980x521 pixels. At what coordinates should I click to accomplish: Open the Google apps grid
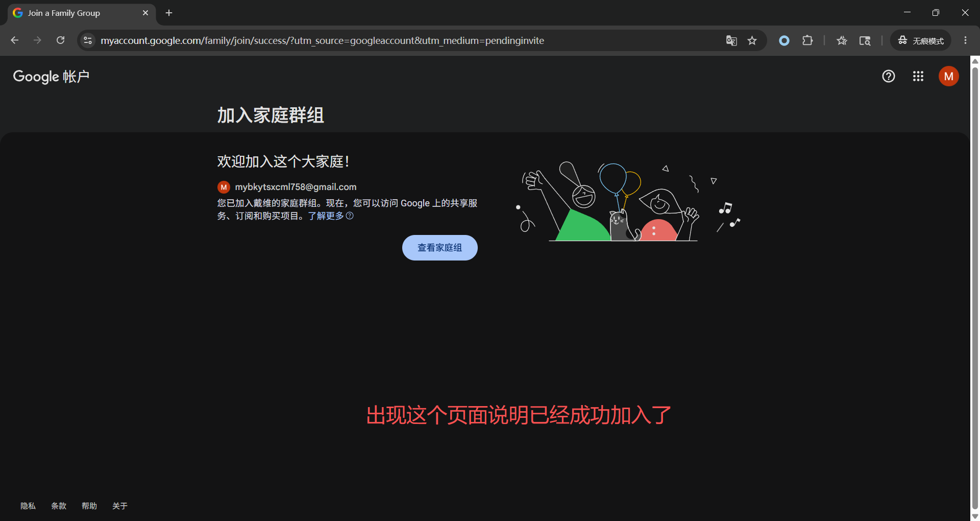(918, 76)
